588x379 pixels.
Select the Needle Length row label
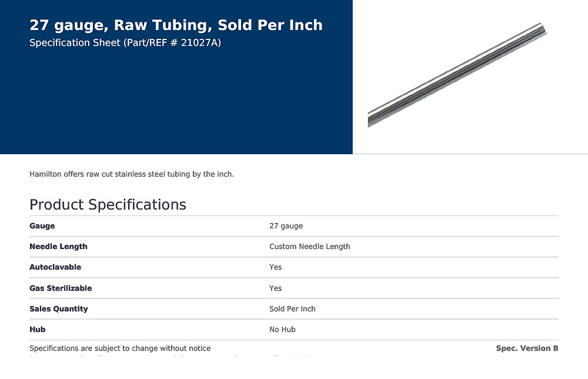pos(58,247)
